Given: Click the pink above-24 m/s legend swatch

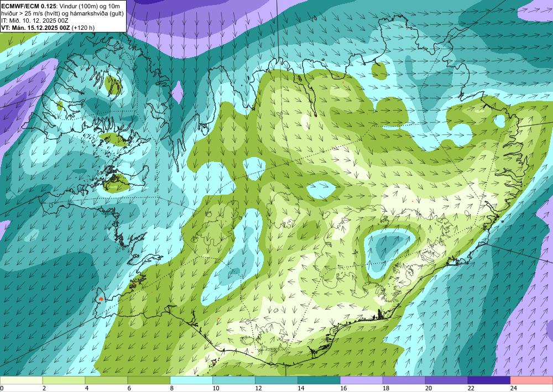Looking at the screenshot, I should [532, 380].
